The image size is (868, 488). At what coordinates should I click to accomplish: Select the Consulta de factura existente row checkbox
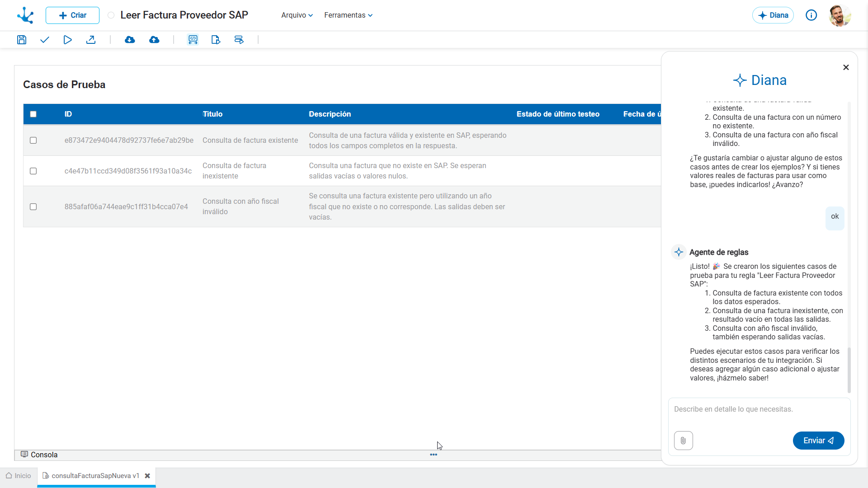[33, 141]
